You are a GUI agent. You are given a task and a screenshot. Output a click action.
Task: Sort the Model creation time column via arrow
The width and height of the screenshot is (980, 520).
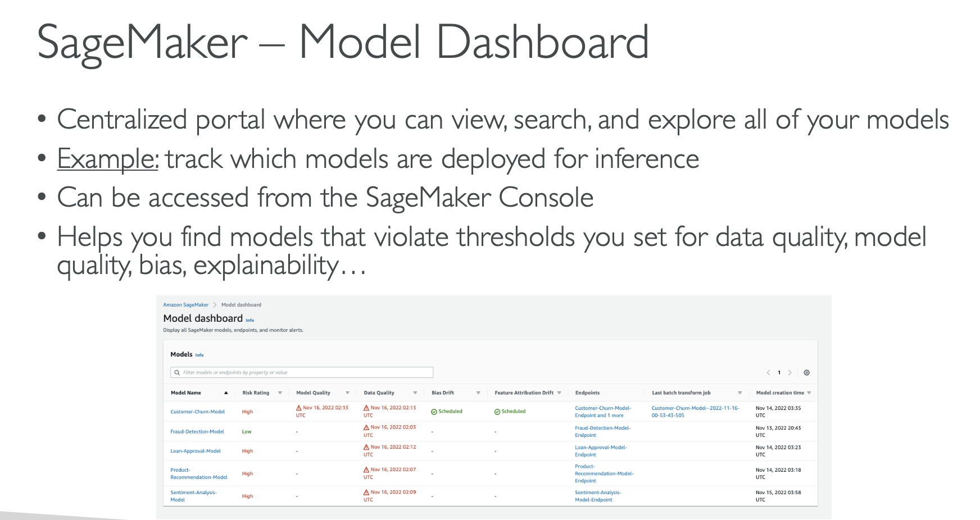pos(809,393)
